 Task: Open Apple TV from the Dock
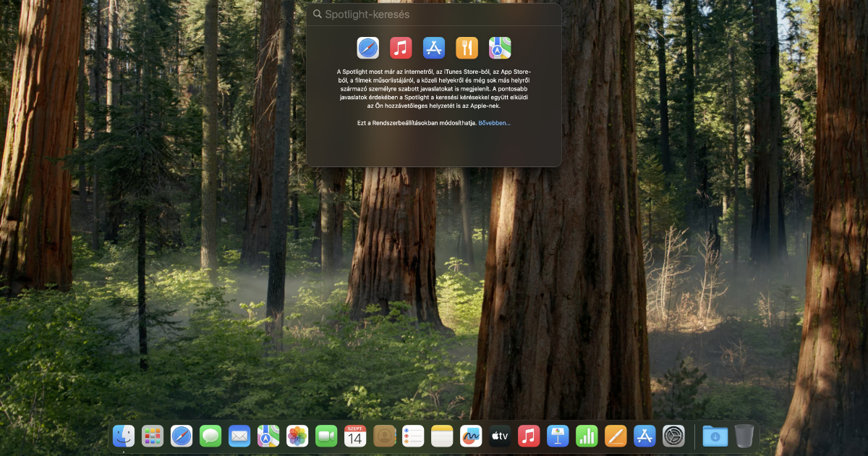coord(500,436)
